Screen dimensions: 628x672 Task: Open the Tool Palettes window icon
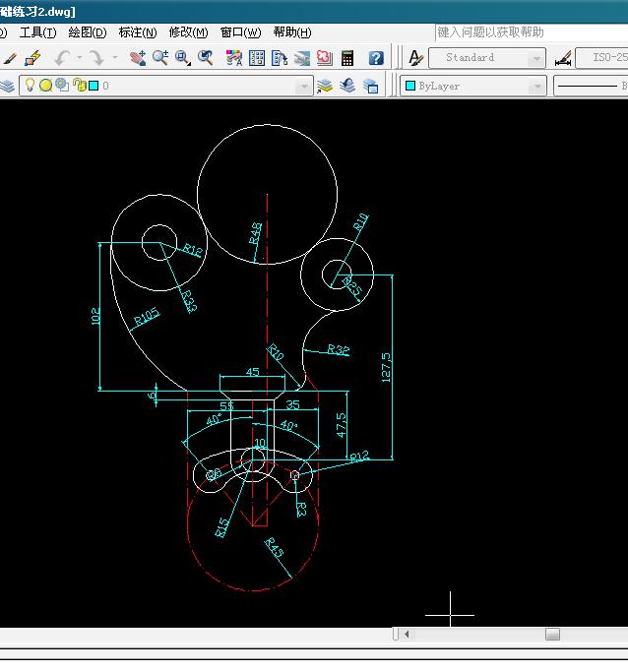[x=280, y=58]
